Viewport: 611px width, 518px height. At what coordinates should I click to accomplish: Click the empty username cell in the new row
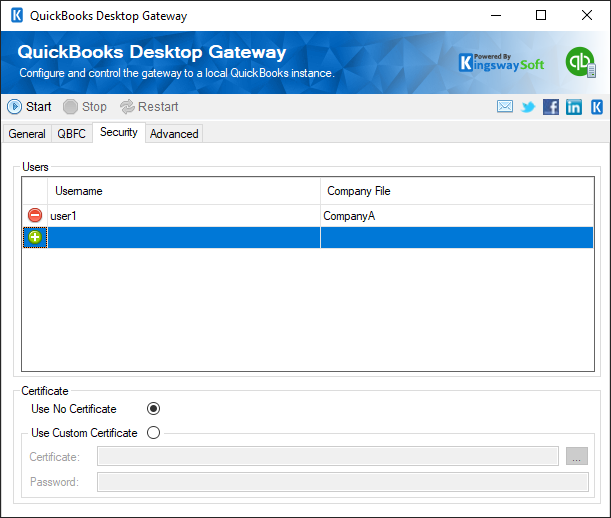point(184,237)
